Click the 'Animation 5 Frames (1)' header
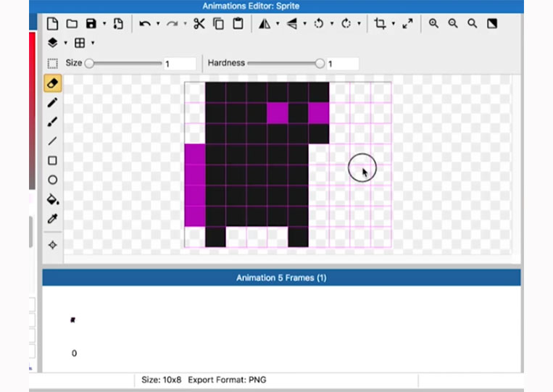This screenshot has height=392, width=553. [x=281, y=278]
